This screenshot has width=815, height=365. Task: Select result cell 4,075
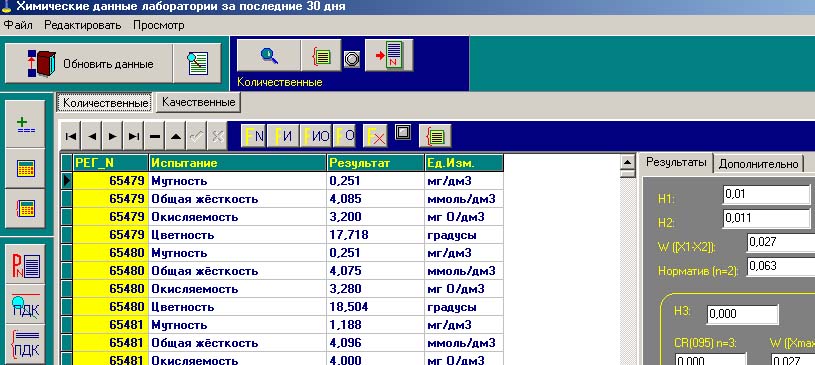pos(375,271)
